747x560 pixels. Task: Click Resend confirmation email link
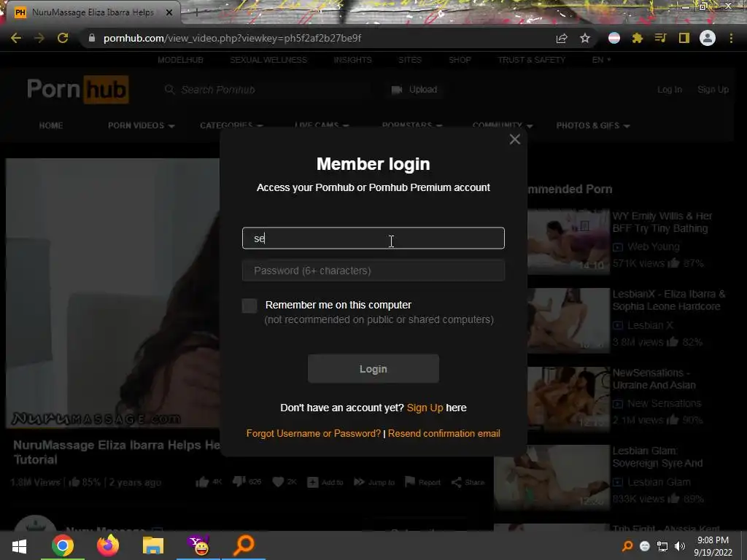click(444, 433)
